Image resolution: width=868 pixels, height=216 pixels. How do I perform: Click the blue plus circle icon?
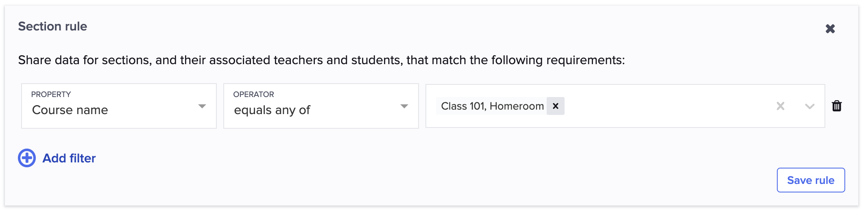pyautogui.click(x=27, y=158)
